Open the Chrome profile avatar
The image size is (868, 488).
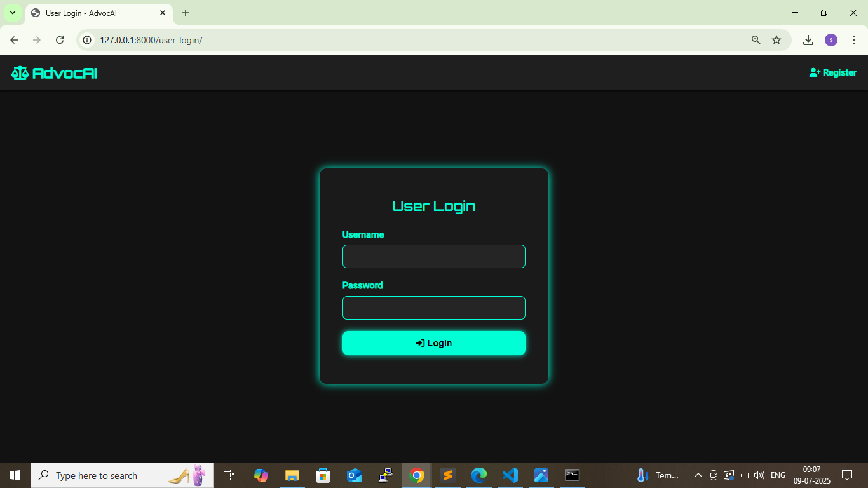[831, 40]
